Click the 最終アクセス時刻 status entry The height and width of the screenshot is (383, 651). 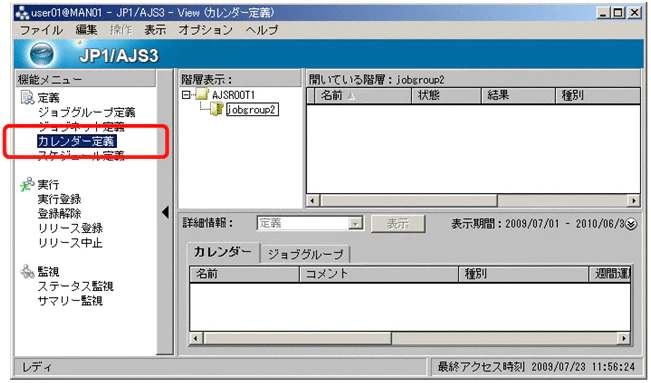point(536,367)
